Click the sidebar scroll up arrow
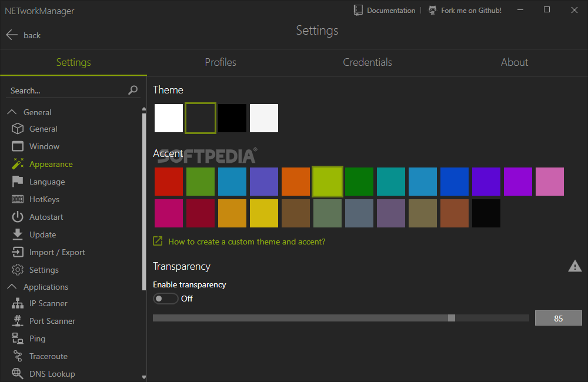 tap(144, 109)
